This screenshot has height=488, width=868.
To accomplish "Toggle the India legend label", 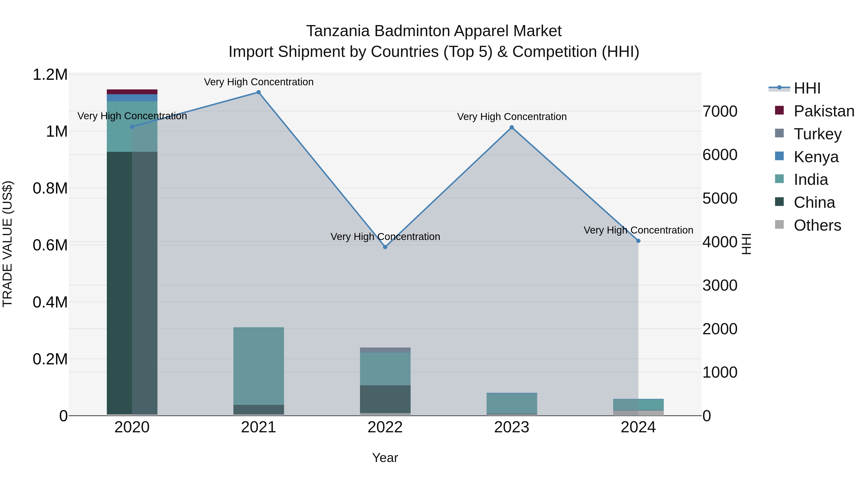I will point(811,180).
